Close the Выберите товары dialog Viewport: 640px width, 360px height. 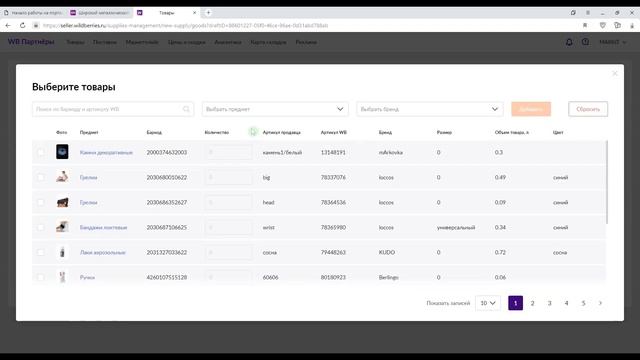click(615, 73)
